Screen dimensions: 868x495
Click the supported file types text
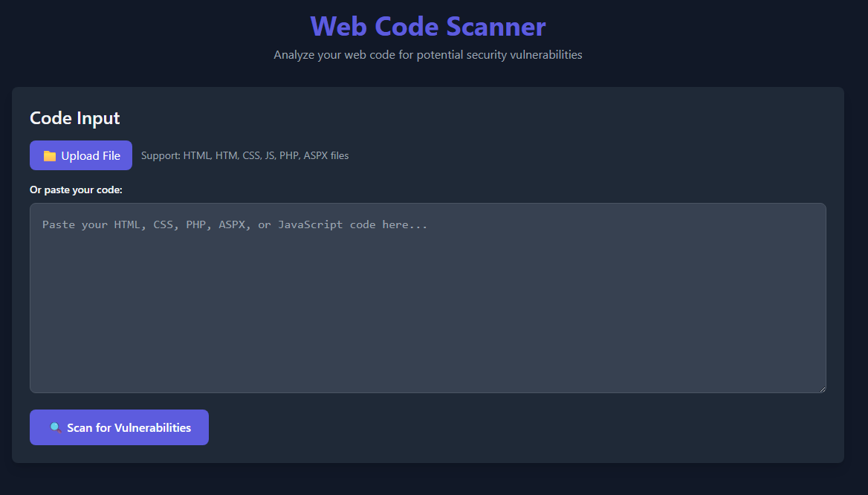tap(244, 155)
